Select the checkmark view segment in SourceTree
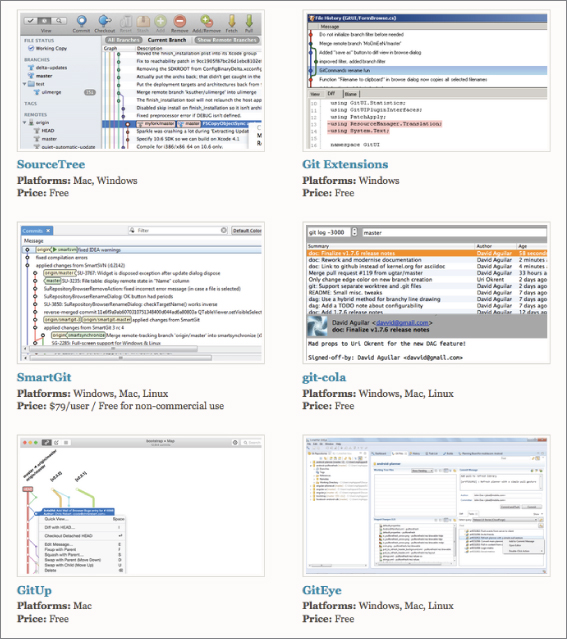The image size is (567, 639). (31, 20)
